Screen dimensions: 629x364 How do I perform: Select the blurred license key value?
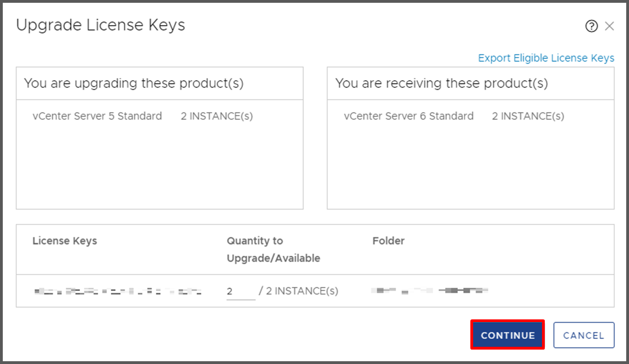[x=118, y=291]
